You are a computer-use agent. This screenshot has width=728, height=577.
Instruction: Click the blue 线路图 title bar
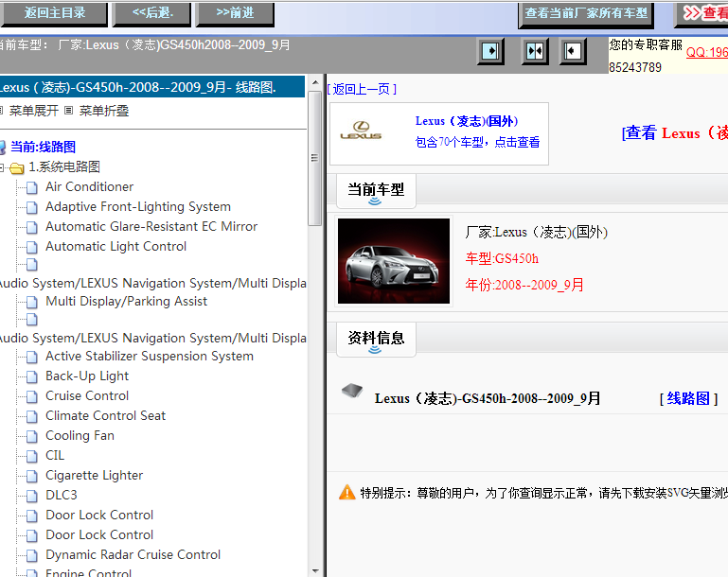pos(152,87)
